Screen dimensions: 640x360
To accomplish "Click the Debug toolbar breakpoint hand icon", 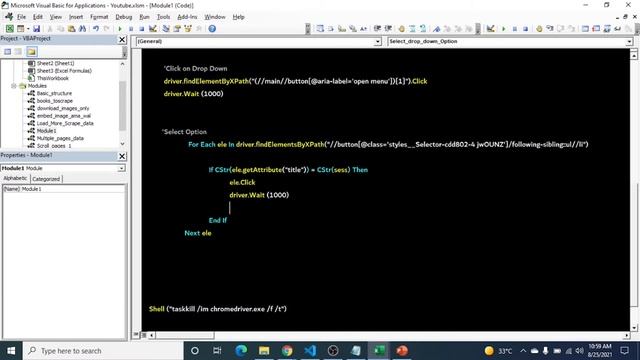I will [x=539, y=29].
